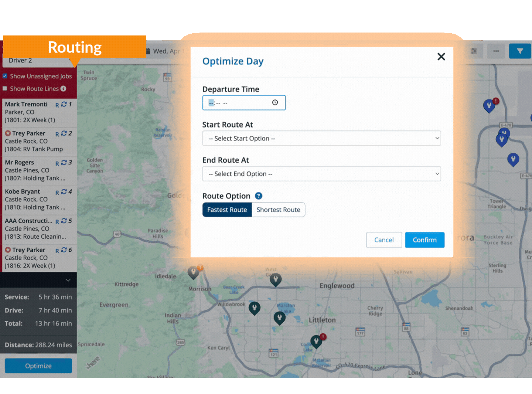
Task: Select the Mr Rogers job entry
Action: pos(30,170)
